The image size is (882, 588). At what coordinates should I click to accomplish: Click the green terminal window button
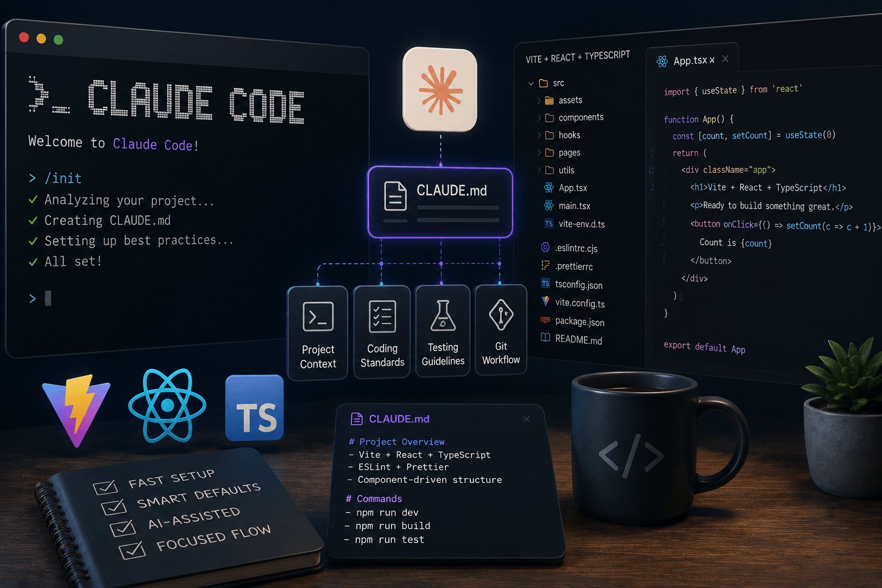pyautogui.click(x=58, y=40)
